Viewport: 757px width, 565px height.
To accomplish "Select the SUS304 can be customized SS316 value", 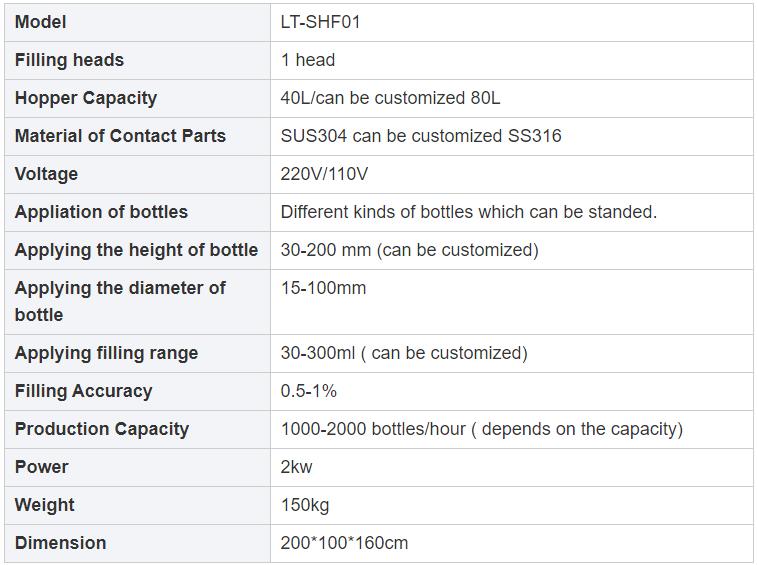I will coord(421,136).
